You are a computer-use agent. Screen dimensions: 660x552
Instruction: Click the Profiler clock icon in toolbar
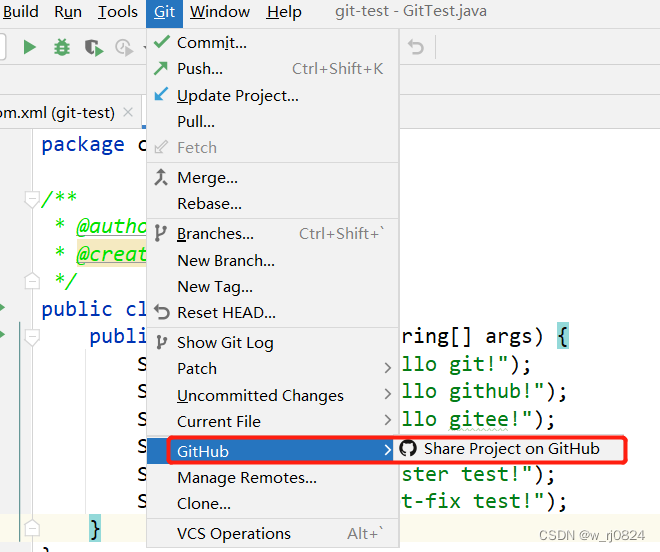124,48
